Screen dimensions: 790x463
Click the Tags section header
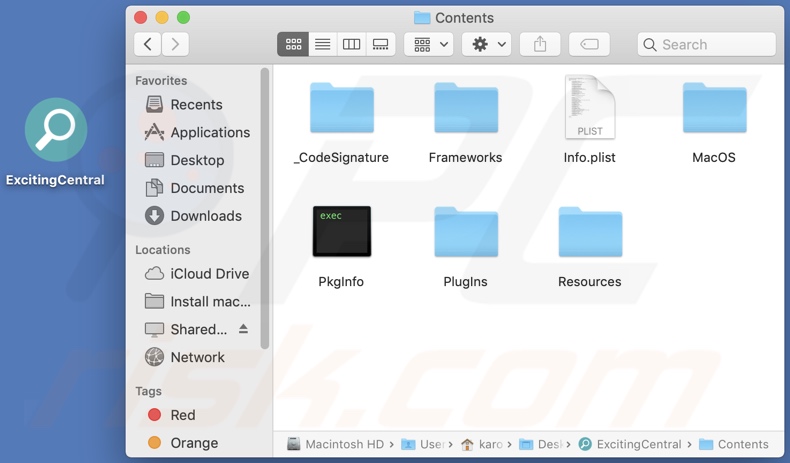pyautogui.click(x=148, y=391)
